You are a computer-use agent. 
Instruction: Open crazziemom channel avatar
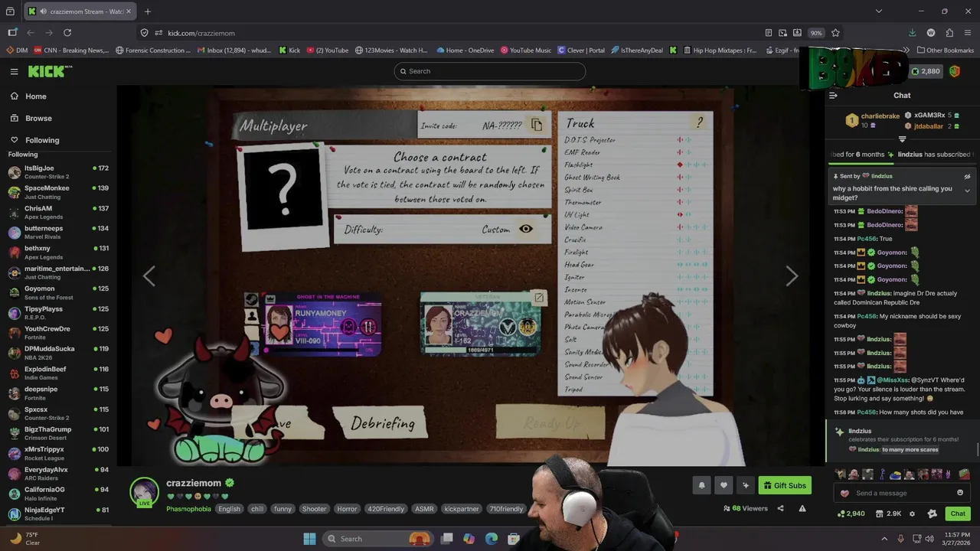click(144, 491)
